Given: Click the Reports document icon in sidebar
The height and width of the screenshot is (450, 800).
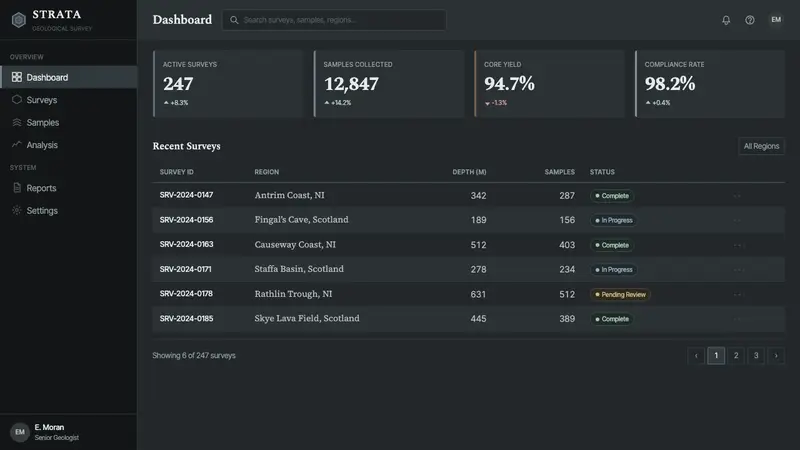Looking at the screenshot, I should click(17, 188).
